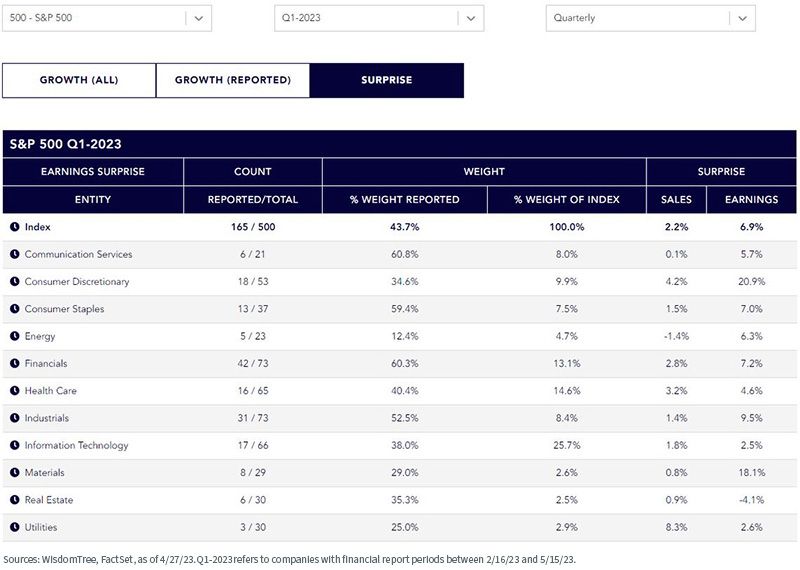The width and height of the screenshot is (800, 570).
Task: Click the clock icon beside Consumer Discretionary
Action: pos(14,281)
